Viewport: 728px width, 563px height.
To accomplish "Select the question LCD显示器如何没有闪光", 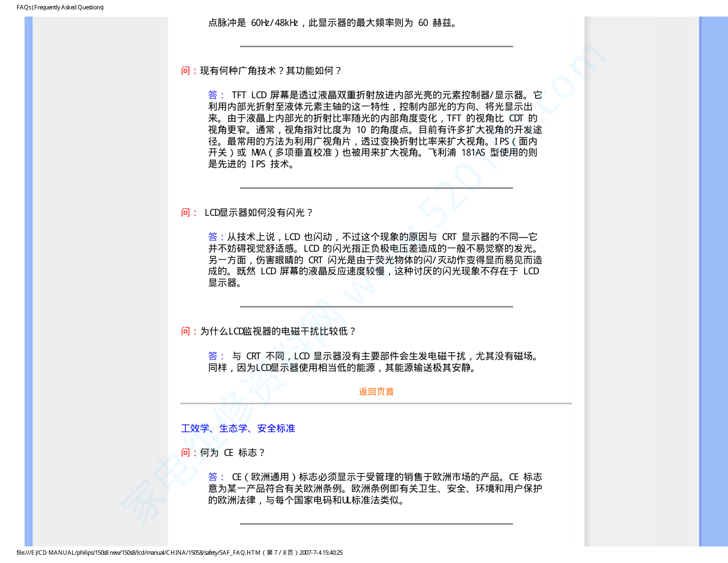I will pyautogui.click(x=258, y=213).
